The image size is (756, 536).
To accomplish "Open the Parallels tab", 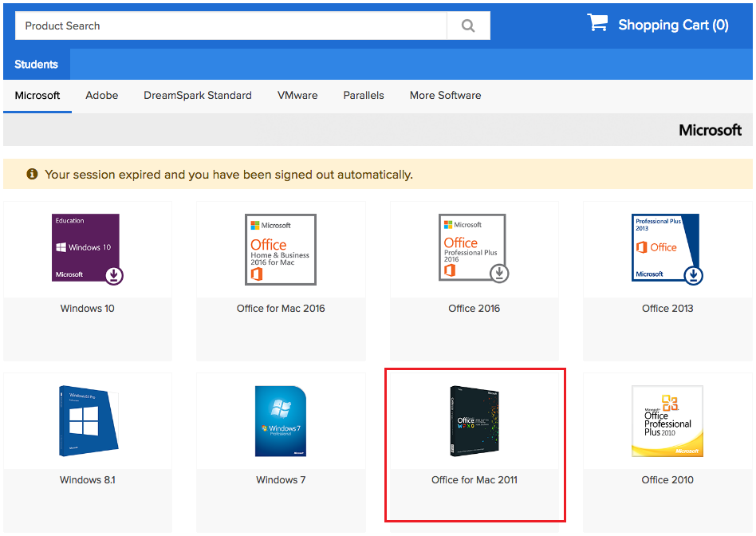I will (x=364, y=96).
